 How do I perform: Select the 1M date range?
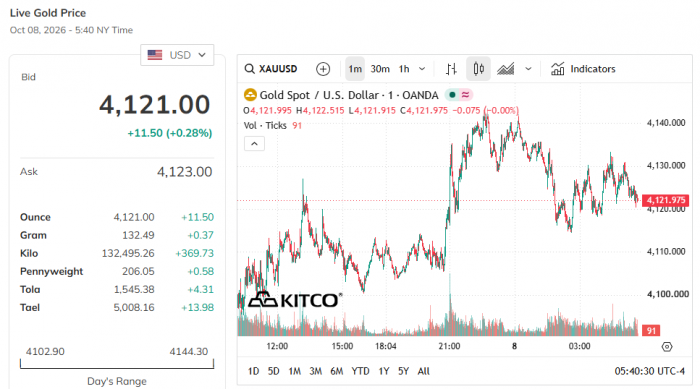coord(294,371)
